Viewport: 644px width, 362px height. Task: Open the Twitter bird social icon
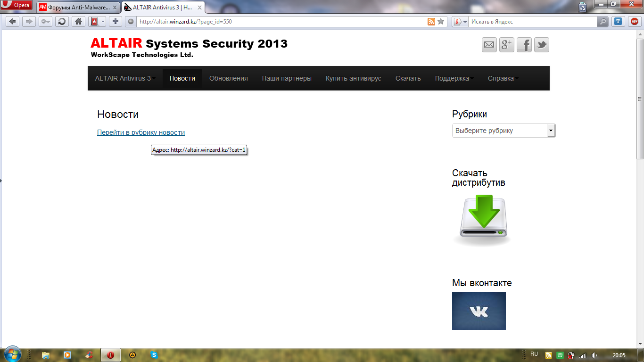(542, 45)
